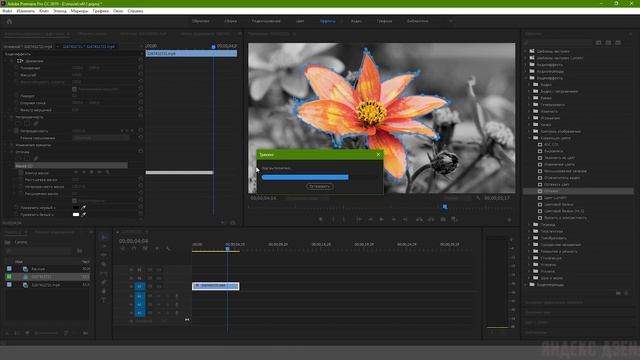Open the blend mode dropdown
Viewport: 640px width, 360px height.
[100, 138]
